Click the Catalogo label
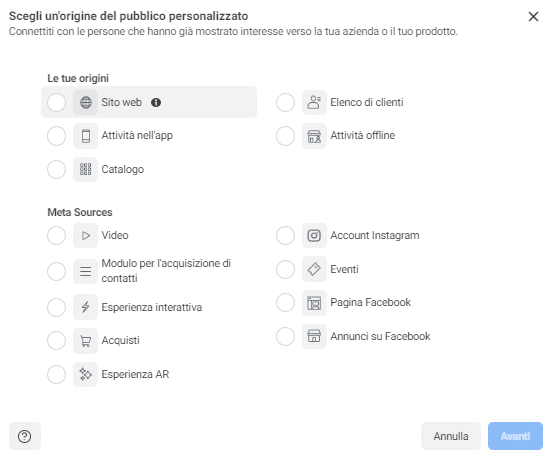The image size is (552, 455). coord(123,169)
